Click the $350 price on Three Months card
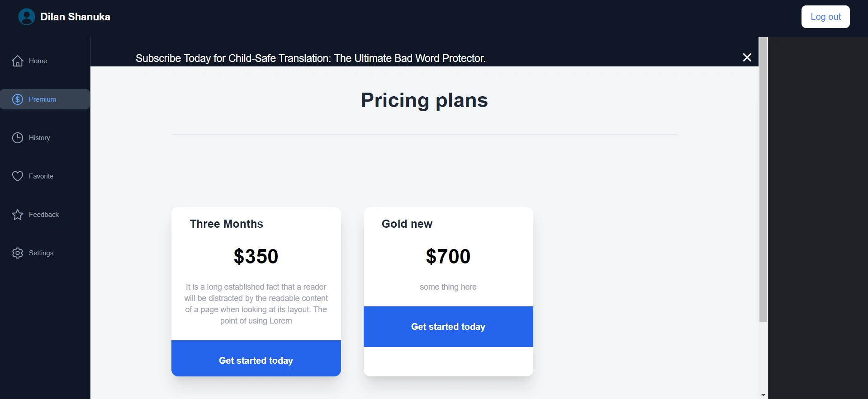Image resolution: width=868 pixels, height=399 pixels. 256,256
